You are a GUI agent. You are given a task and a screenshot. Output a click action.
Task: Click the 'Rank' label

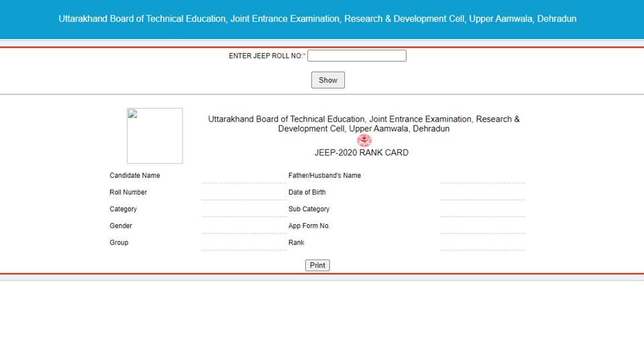point(296,243)
